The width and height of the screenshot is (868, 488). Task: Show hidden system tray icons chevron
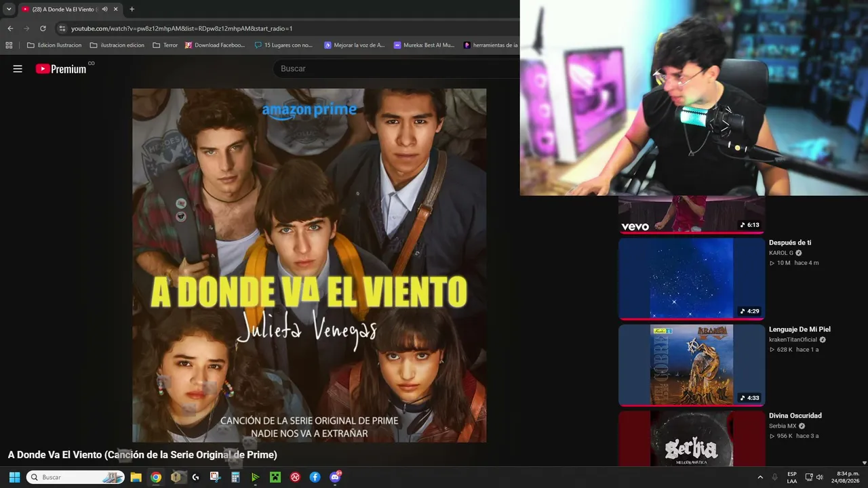point(760,477)
